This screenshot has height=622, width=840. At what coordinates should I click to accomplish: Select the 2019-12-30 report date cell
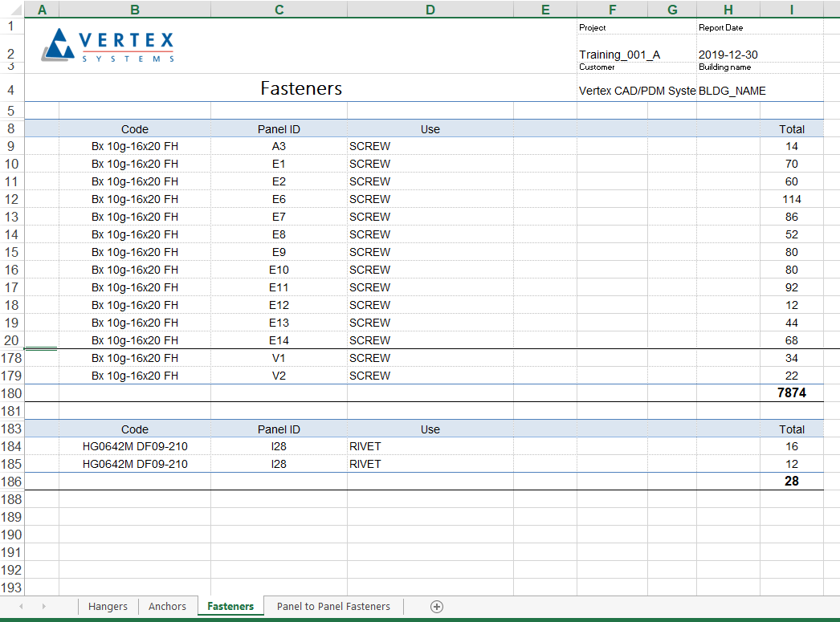coord(728,55)
